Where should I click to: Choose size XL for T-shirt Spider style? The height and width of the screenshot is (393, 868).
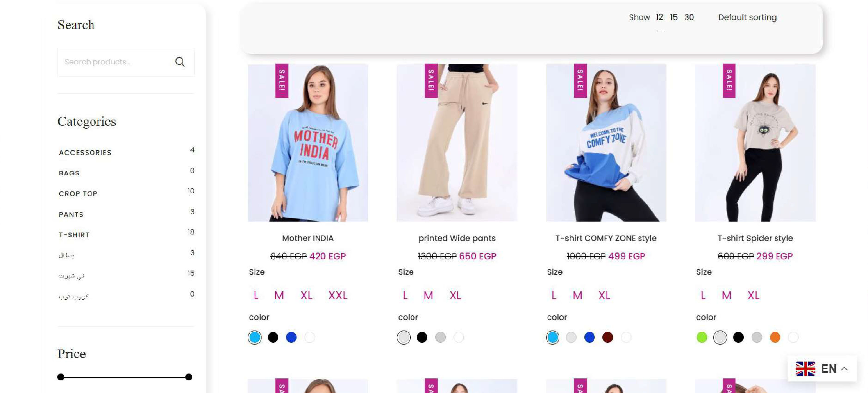[x=753, y=296]
